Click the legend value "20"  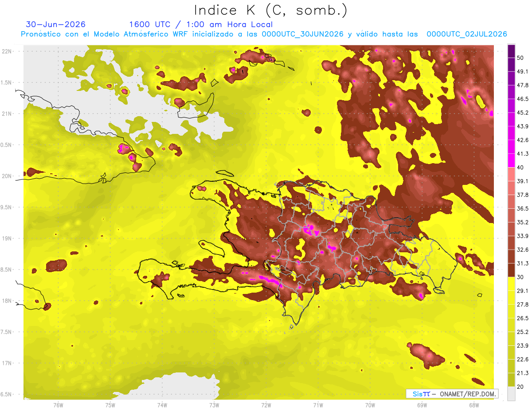coord(520,387)
